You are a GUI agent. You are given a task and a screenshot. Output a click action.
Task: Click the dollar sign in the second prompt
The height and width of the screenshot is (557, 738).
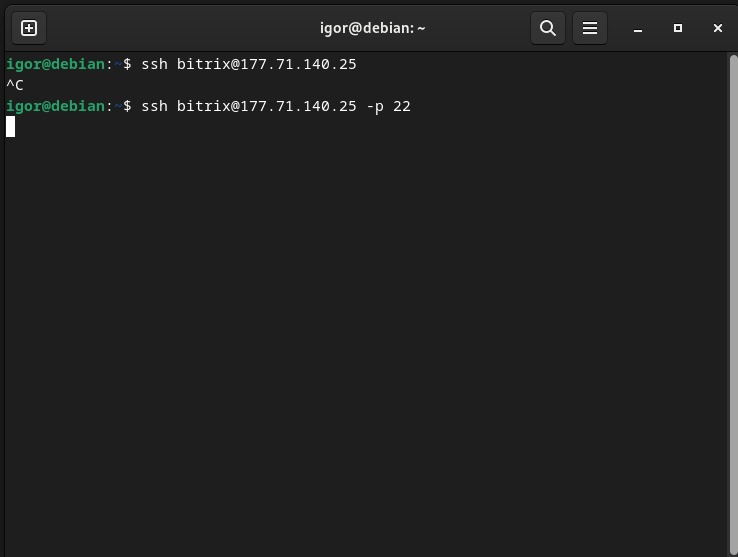tap(127, 106)
